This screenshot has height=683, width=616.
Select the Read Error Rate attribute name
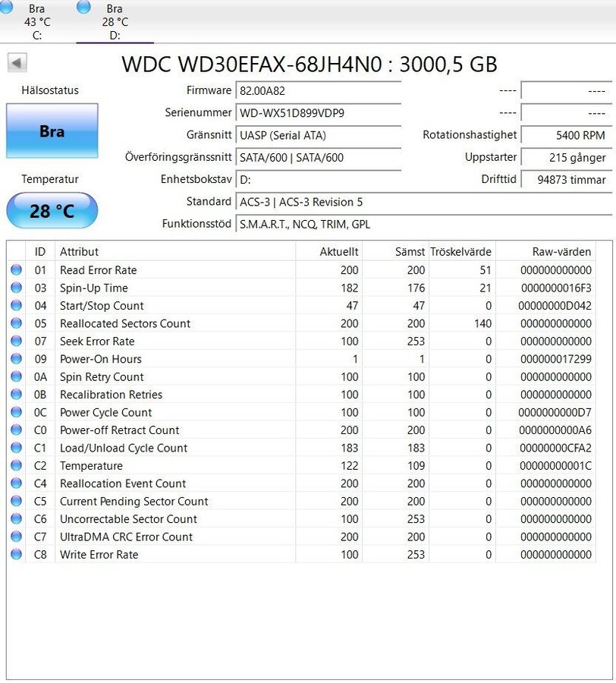click(x=99, y=270)
